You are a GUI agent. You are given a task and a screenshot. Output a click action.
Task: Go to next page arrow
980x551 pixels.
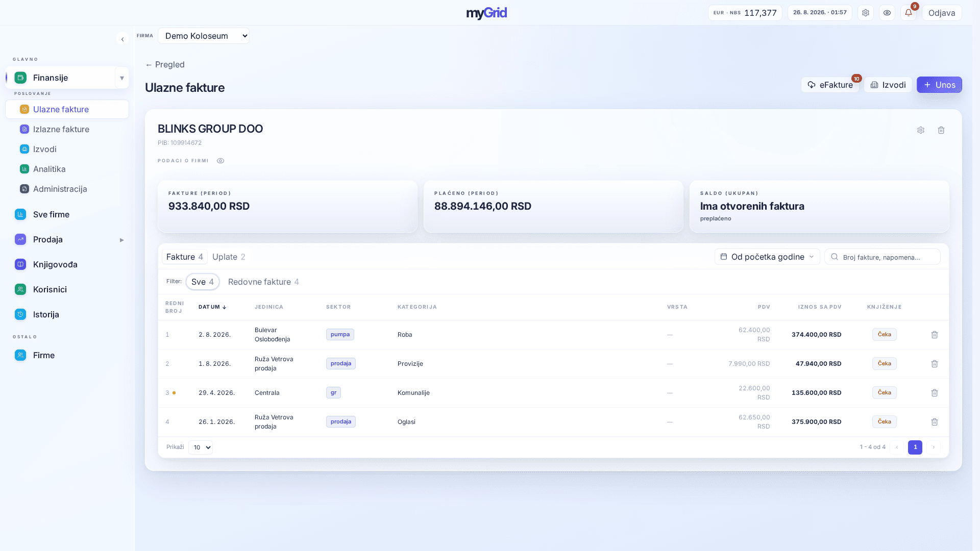point(934,447)
